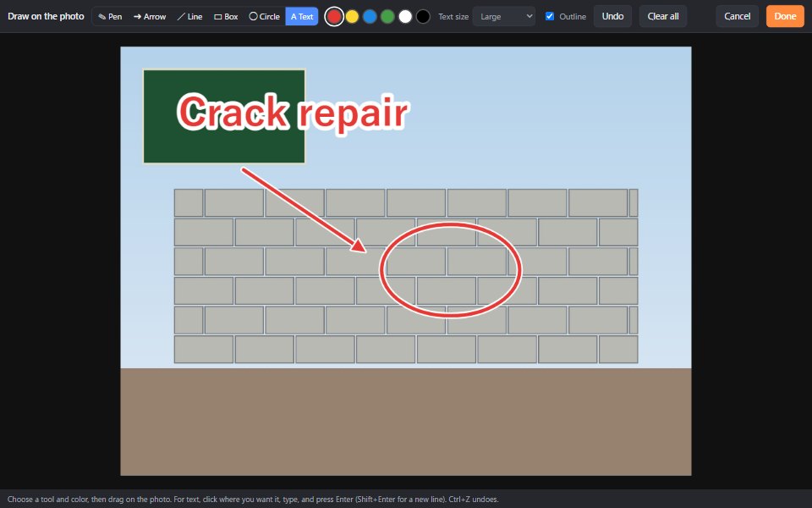Toggle the Outline checkbox

(550, 16)
